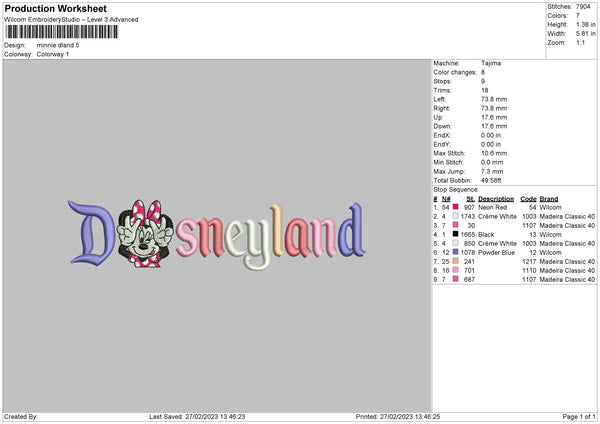Click the Crème White swatch with stitch count 1743
Viewport: 600px width, 424px height.
[x=455, y=216]
